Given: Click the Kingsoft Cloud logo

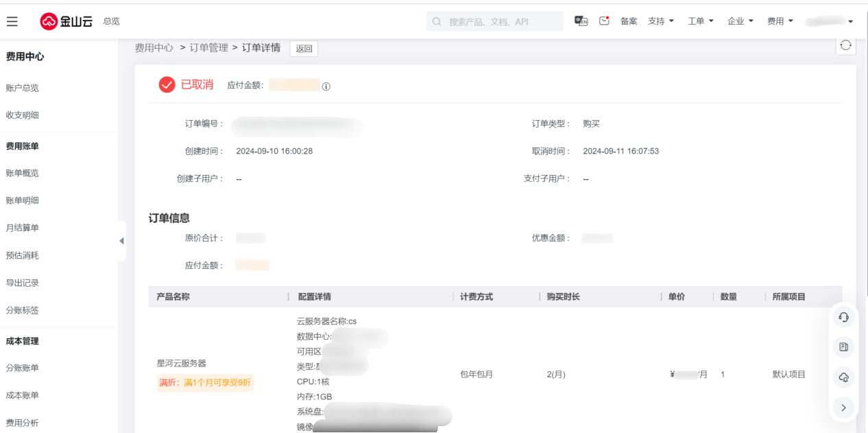Looking at the screenshot, I should pos(67,21).
